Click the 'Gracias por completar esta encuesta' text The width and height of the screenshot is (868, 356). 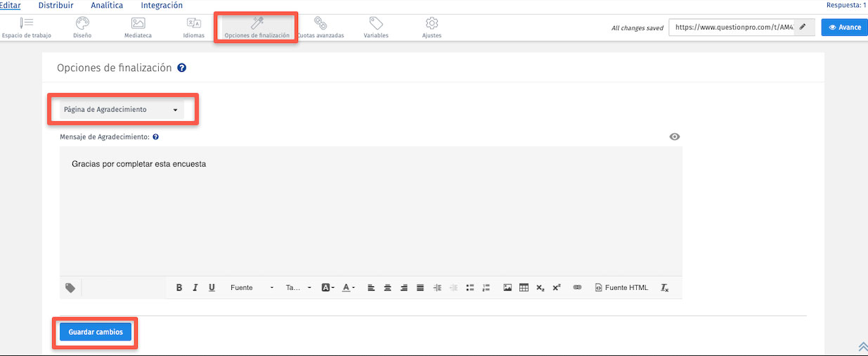138,164
